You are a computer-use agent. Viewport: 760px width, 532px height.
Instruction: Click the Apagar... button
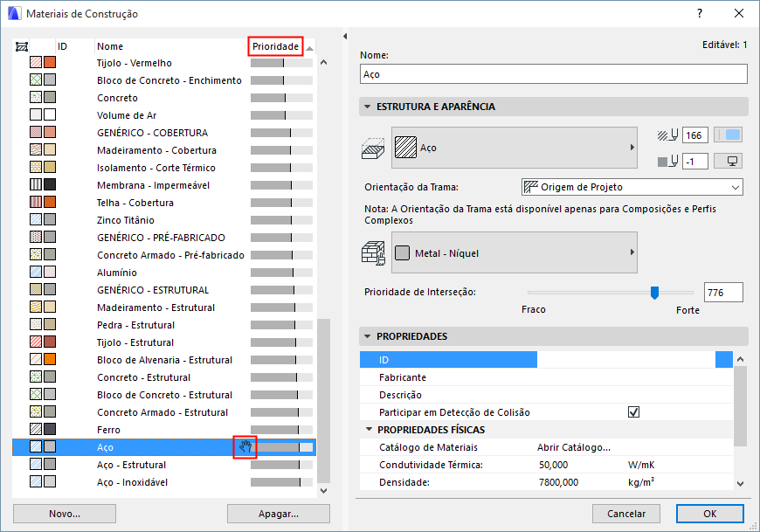point(278,514)
